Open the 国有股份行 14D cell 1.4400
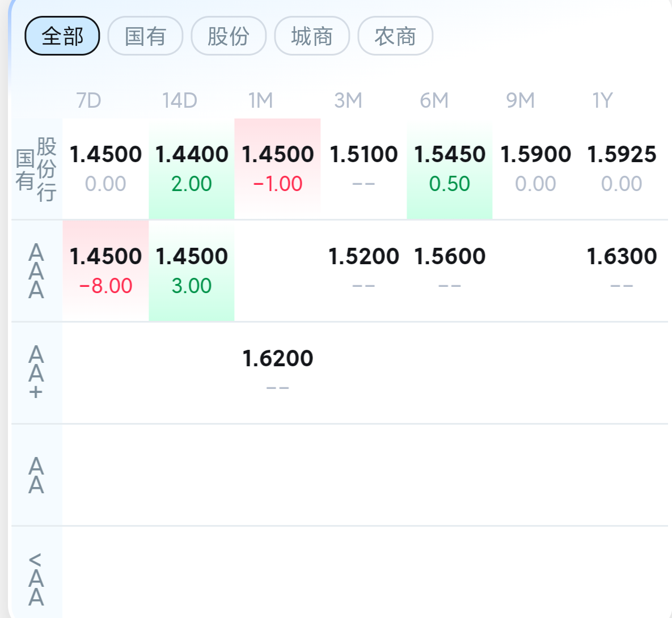 pos(192,168)
